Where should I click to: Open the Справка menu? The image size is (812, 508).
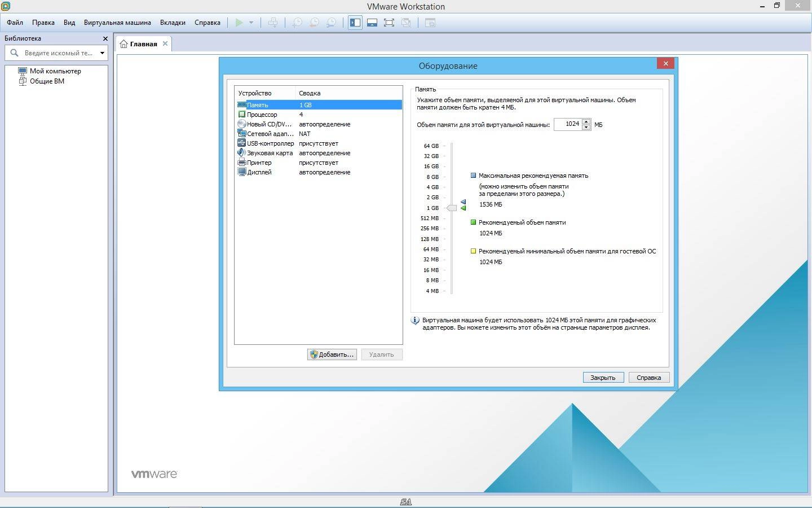click(x=208, y=23)
